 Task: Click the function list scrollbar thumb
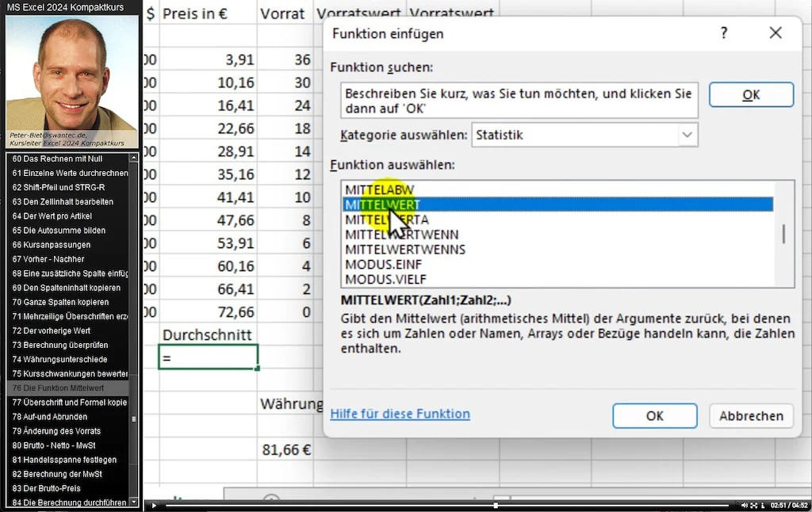[783, 234]
